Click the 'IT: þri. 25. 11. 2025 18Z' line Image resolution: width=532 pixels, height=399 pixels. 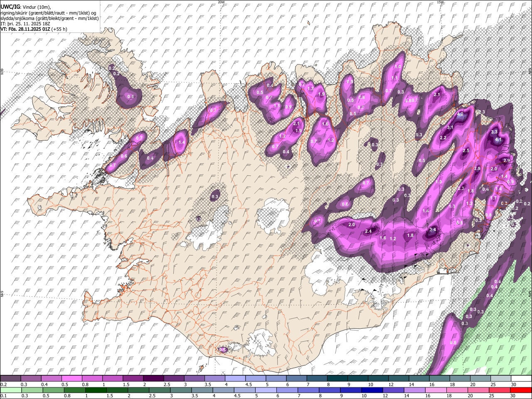coord(25,24)
